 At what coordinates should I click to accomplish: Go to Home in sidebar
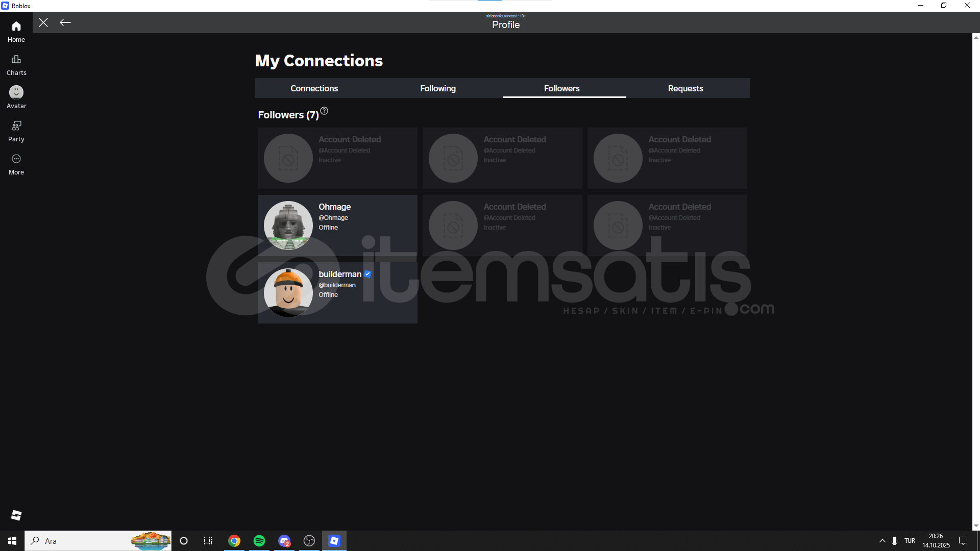coord(16,31)
